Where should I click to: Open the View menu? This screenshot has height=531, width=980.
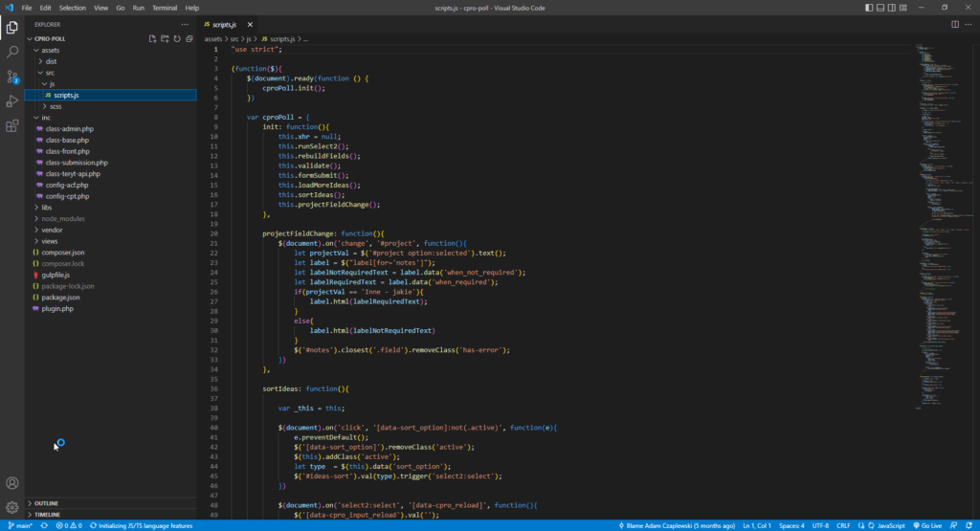[100, 8]
